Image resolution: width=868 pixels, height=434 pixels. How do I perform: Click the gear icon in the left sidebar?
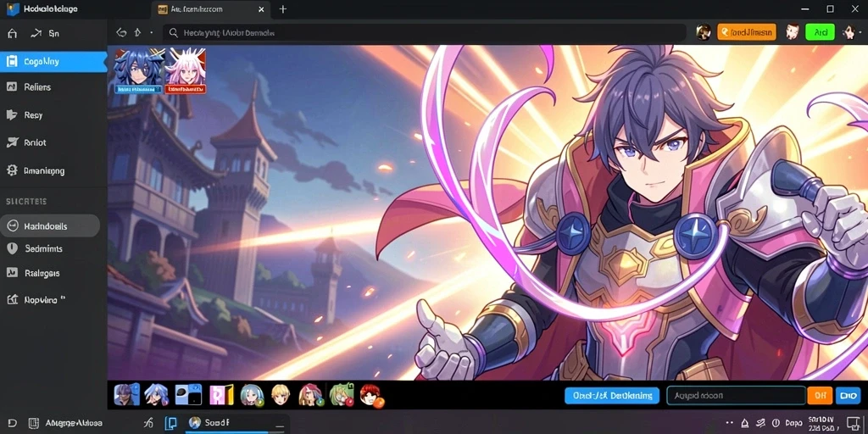click(x=12, y=170)
